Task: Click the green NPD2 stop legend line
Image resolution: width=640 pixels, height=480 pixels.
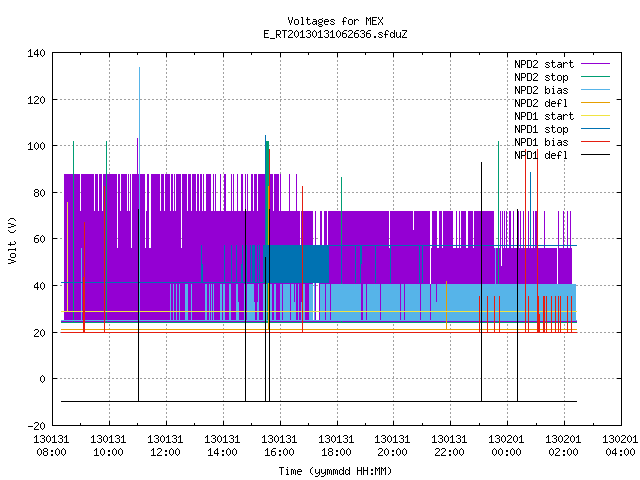Action: (x=596, y=76)
